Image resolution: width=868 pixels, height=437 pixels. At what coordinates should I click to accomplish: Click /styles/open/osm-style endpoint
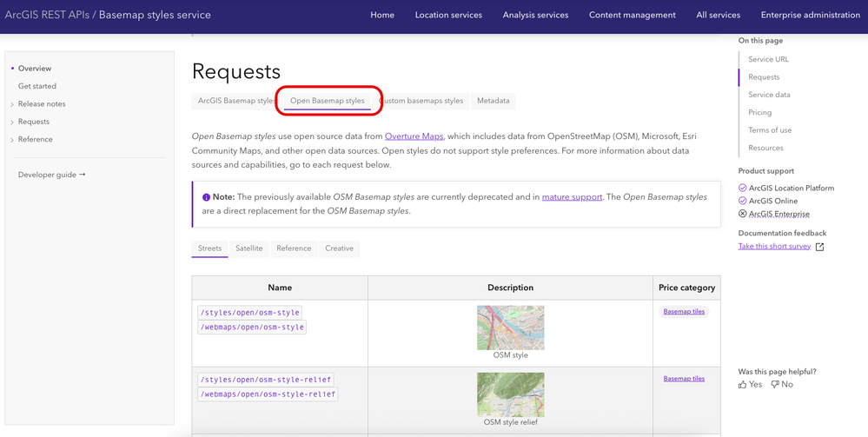pyautogui.click(x=249, y=313)
